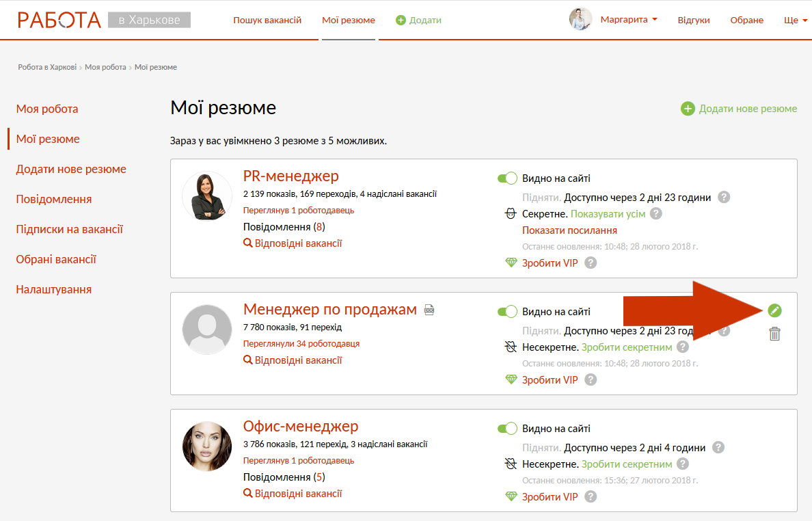Open the Маргарита account dropdown

pyautogui.click(x=628, y=20)
